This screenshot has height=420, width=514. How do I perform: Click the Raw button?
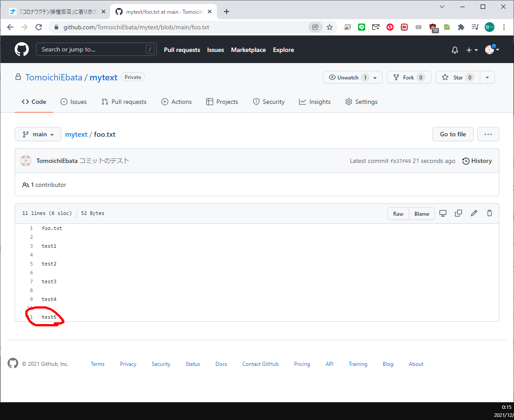click(398, 214)
